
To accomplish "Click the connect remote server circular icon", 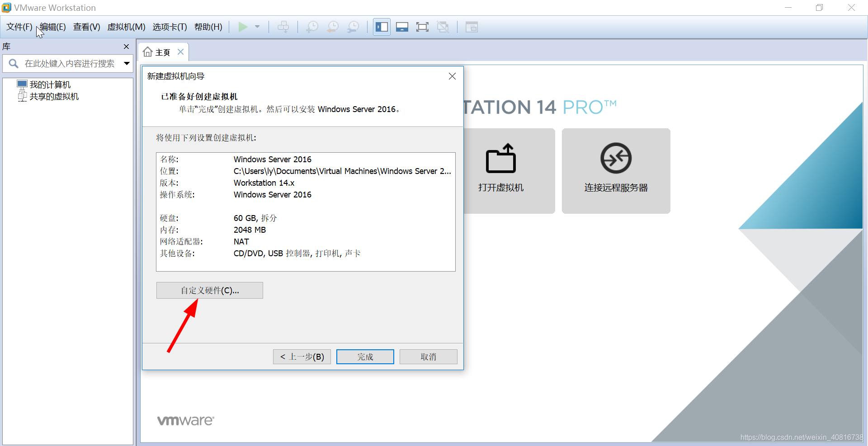I will [x=616, y=158].
